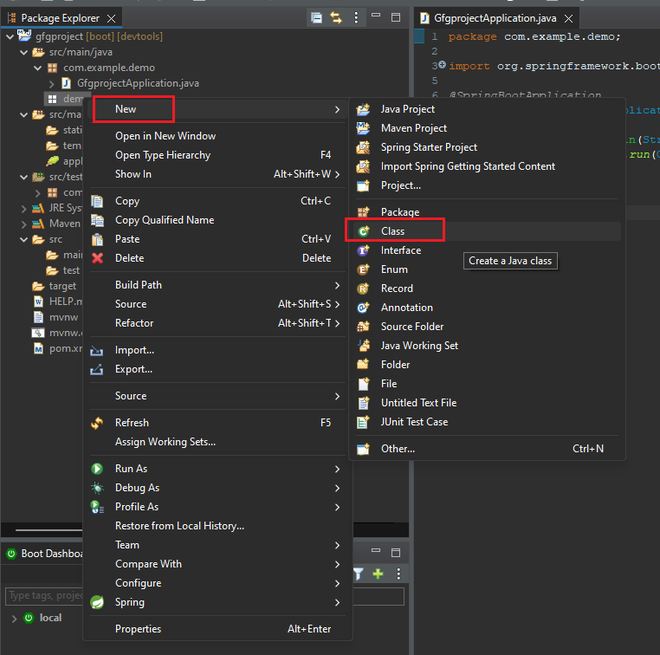Open the Show In submenu
The height and width of the screenshot is (655, 660).
point(217,174)
